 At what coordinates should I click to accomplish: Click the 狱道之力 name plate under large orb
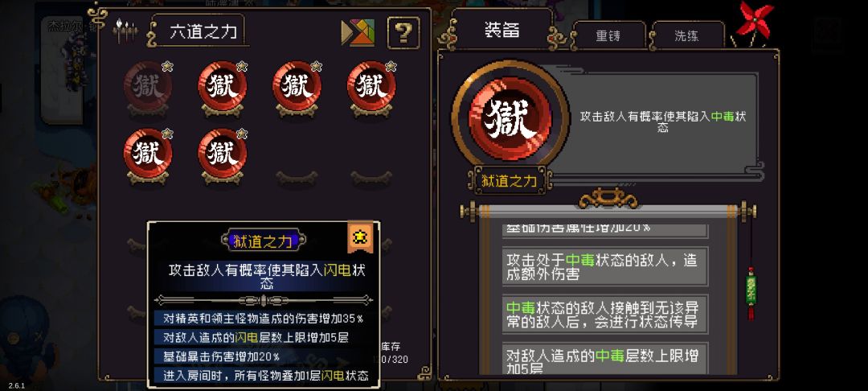[x=510, y=180]
